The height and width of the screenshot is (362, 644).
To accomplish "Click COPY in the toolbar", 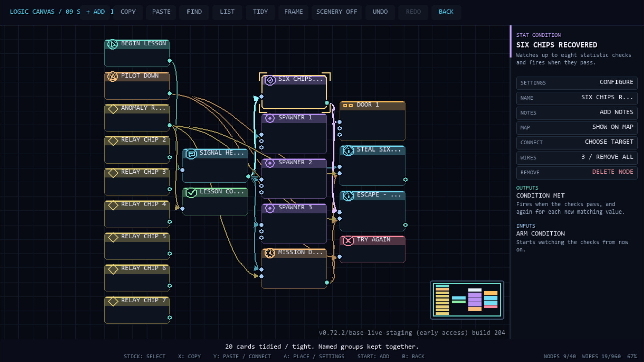I will [x=128, y=12].
